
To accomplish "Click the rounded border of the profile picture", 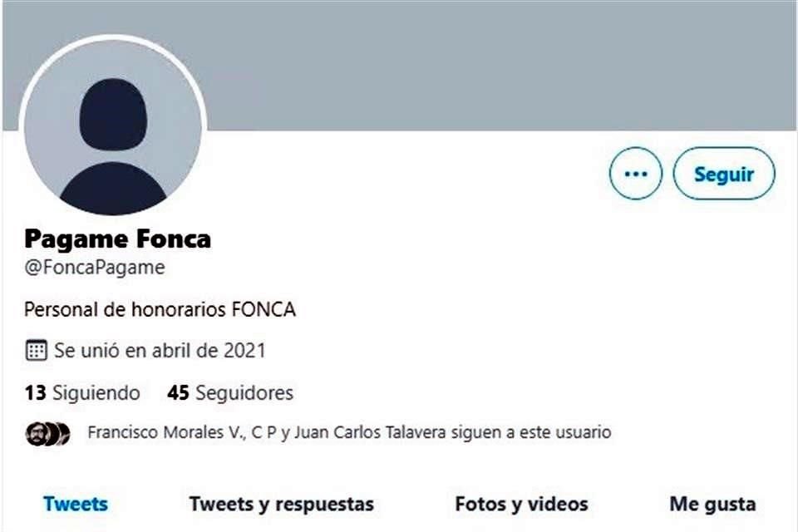I will (x=112, y=35).
